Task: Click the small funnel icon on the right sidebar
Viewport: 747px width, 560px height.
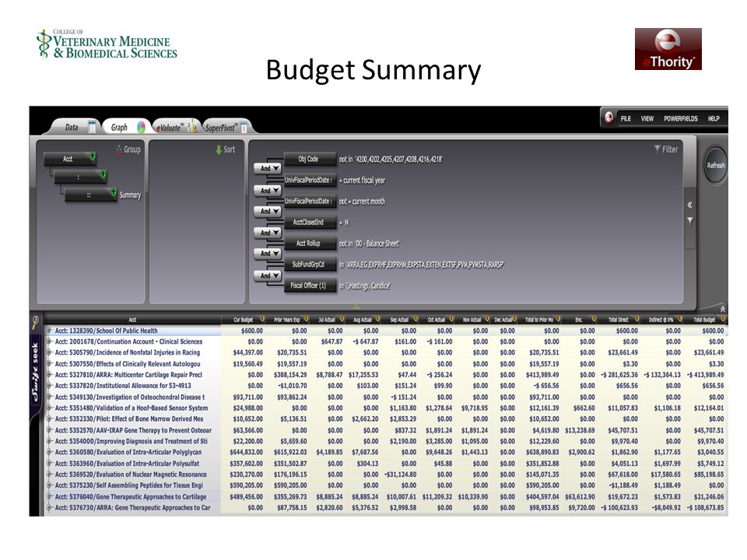Action: click(x=689, y=222)
